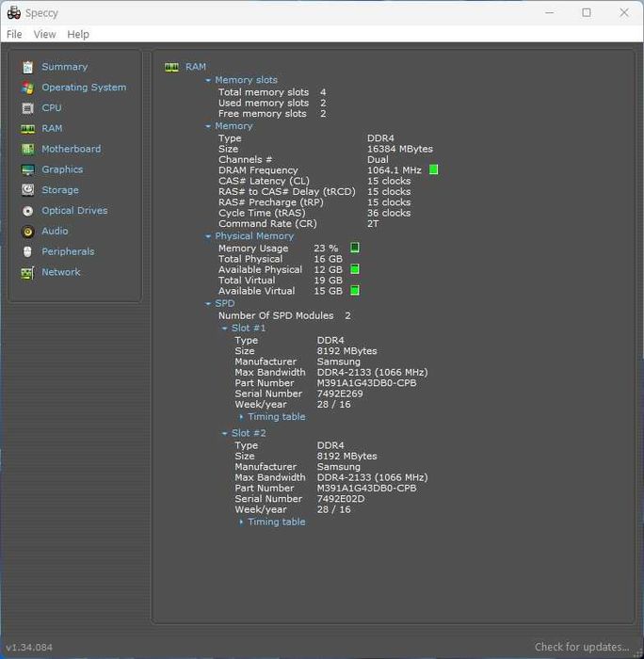Select the CPU chip icon in sidebar
This screenshot has width=644, height=659.
(27, 108)
